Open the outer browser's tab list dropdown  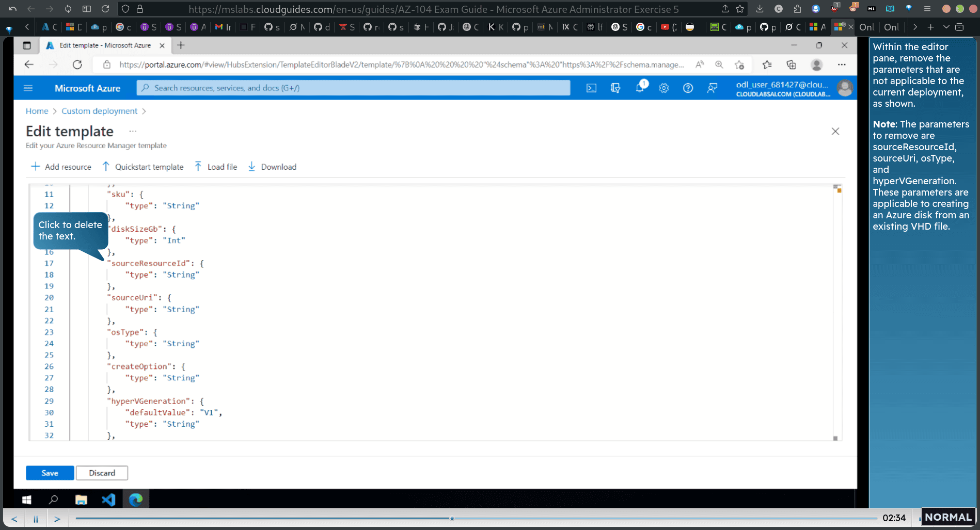[946, 27]
